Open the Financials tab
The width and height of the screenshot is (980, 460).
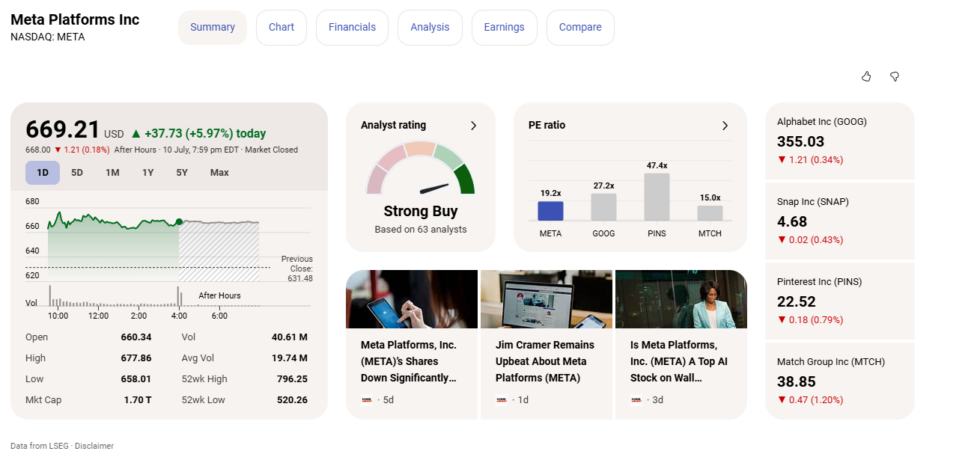tap(352, 28)
